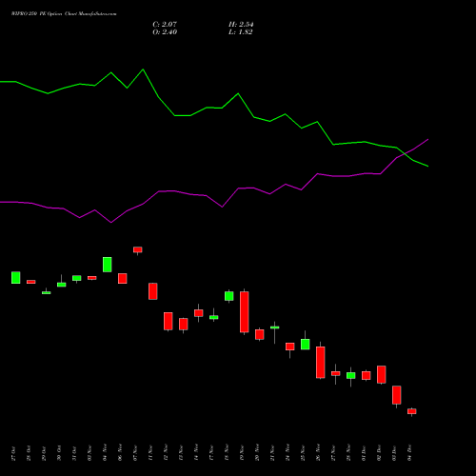This screenshot has height=476, width=476.
Task: Click the 28 Oct date label
Action: 29,453
